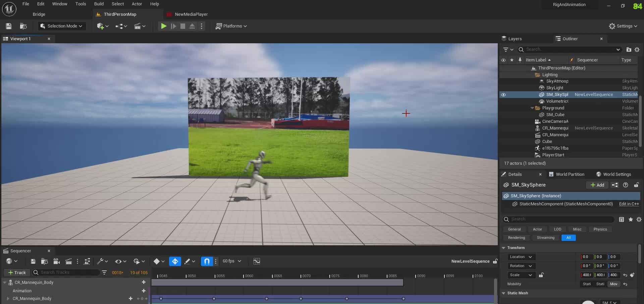
Task: Open the 60 fps dropdown
Action: [x=231, y=261]
